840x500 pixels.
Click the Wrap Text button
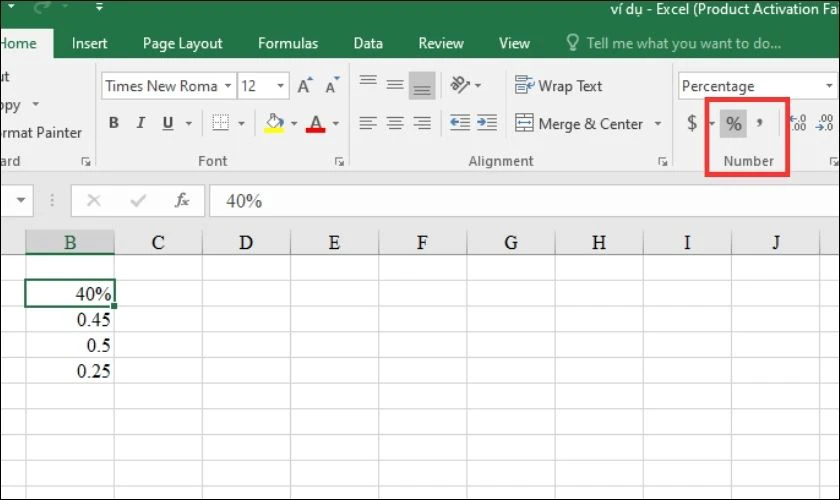coord(558,86)
